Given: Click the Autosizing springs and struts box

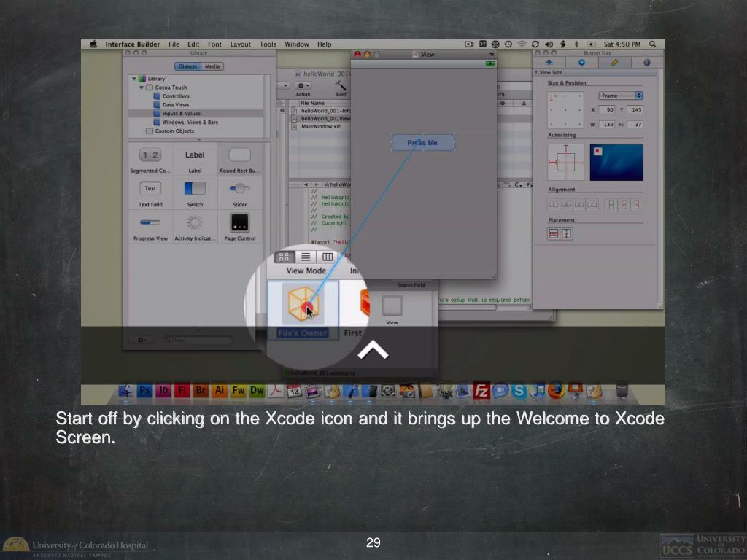Looking at the screenshot, I should 565,162.
